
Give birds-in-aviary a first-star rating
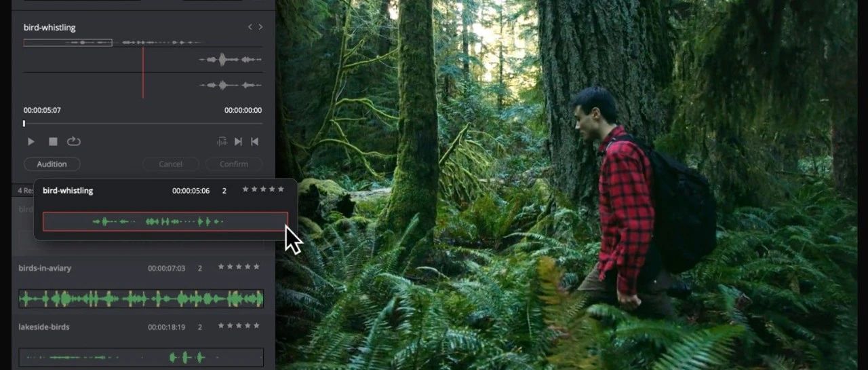coord(221,267)
